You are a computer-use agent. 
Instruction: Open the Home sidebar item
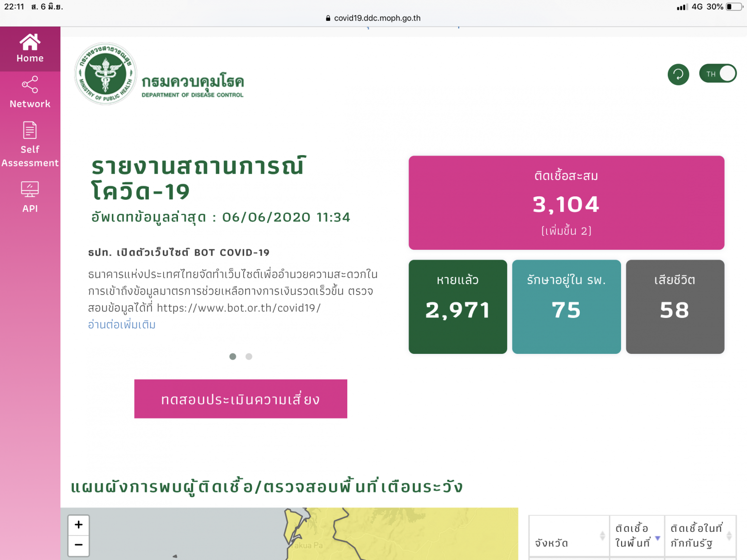30,49
